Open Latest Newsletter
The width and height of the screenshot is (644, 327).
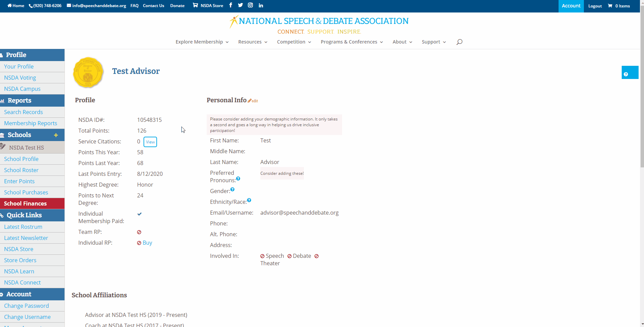pos(32,238)
